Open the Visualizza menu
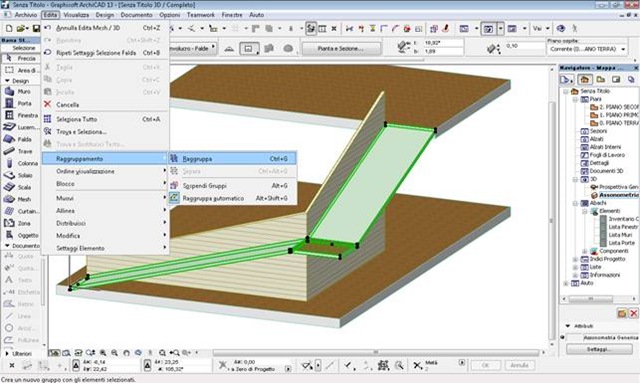640x383 pixels. click(76, 15)
